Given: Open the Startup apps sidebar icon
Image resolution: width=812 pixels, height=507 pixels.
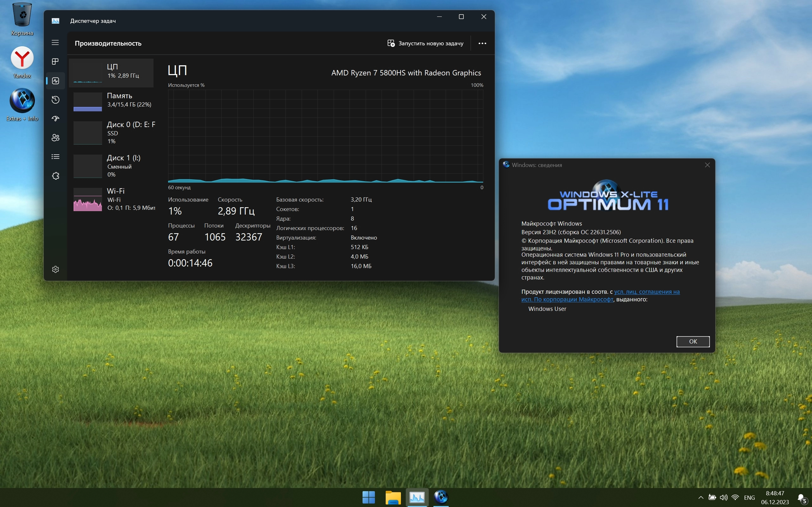Looking at the screenshot, I should click(x=56, y=119).
